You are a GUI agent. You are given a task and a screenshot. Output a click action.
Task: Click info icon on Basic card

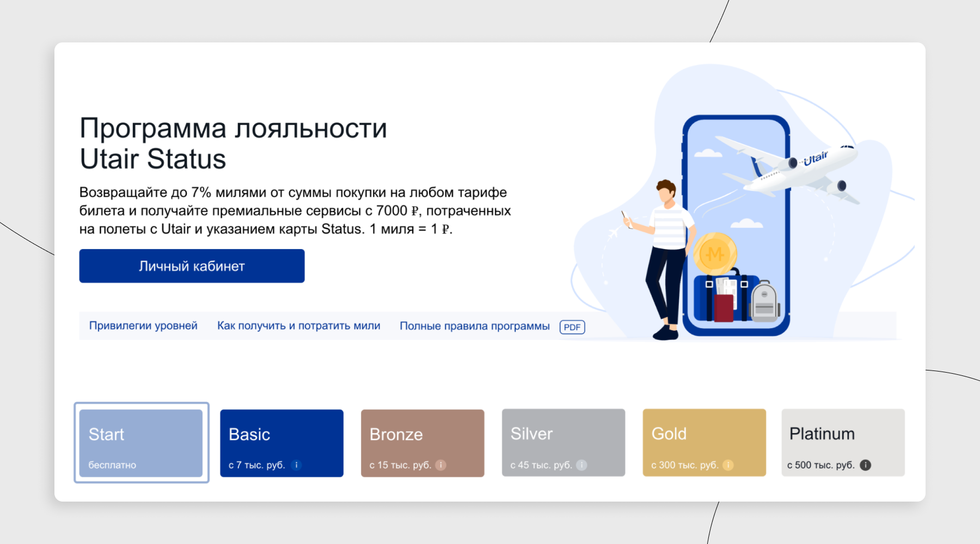click(296, 465)
